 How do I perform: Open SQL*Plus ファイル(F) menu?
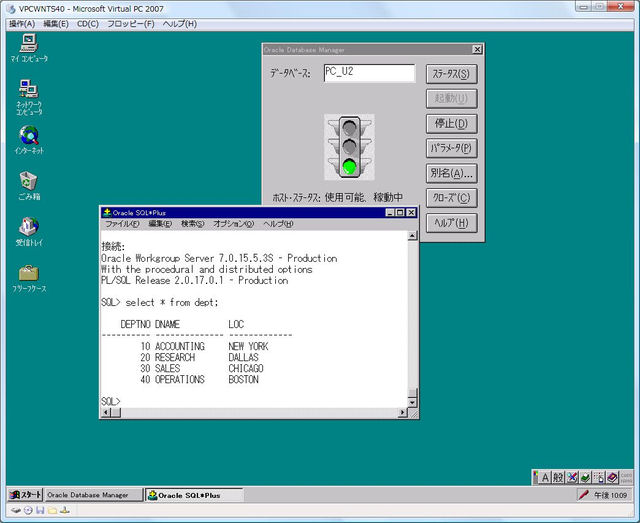122,224
